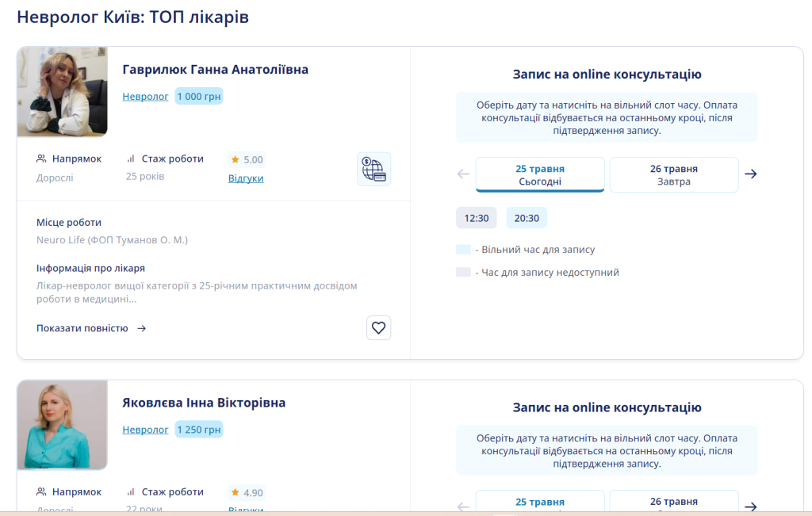The height and width of the screenshot is (516, 812).
Task: Click photo of Яковлєва Інна
Action: click(x=63, y=425)
